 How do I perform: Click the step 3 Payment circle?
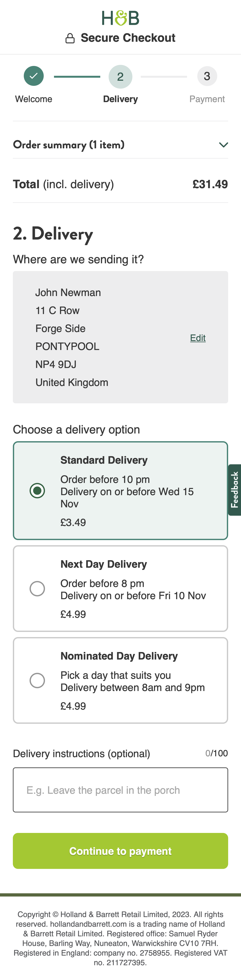pos(207,76)
